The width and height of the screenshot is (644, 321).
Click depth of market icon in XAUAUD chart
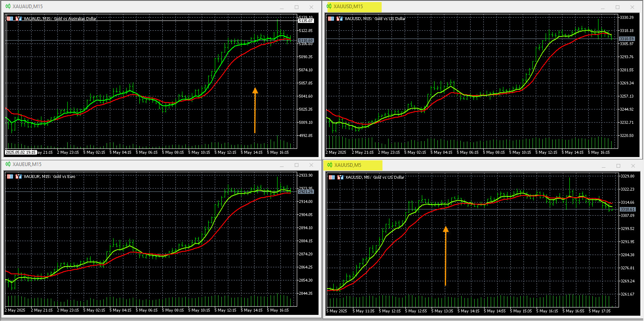[x=18, y=18]
